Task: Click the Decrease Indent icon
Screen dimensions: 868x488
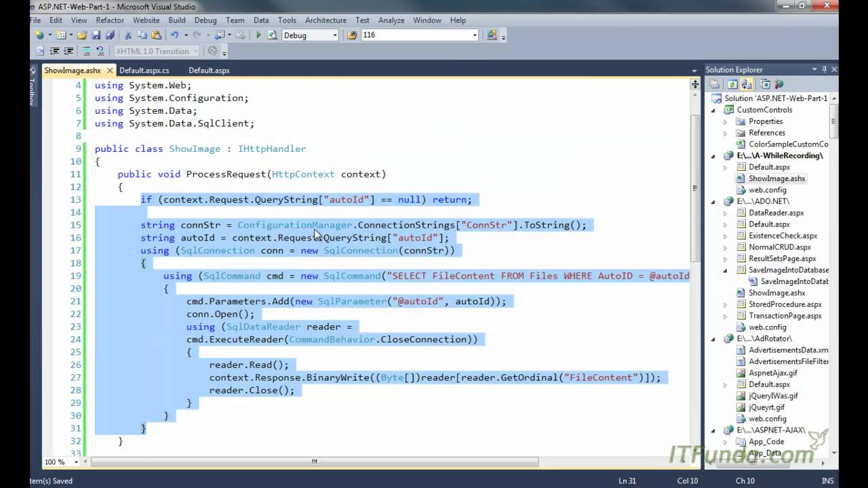Action: tap(54, 51)
